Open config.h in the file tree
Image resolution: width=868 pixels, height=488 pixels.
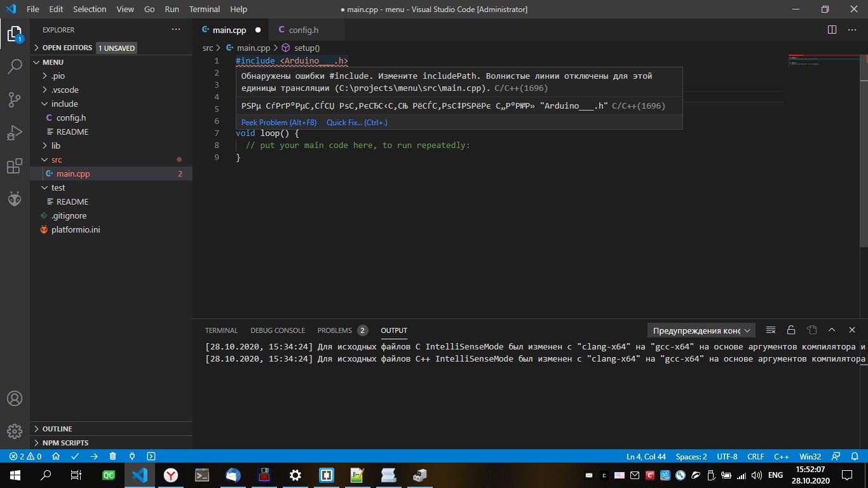[x=111, y=118]
